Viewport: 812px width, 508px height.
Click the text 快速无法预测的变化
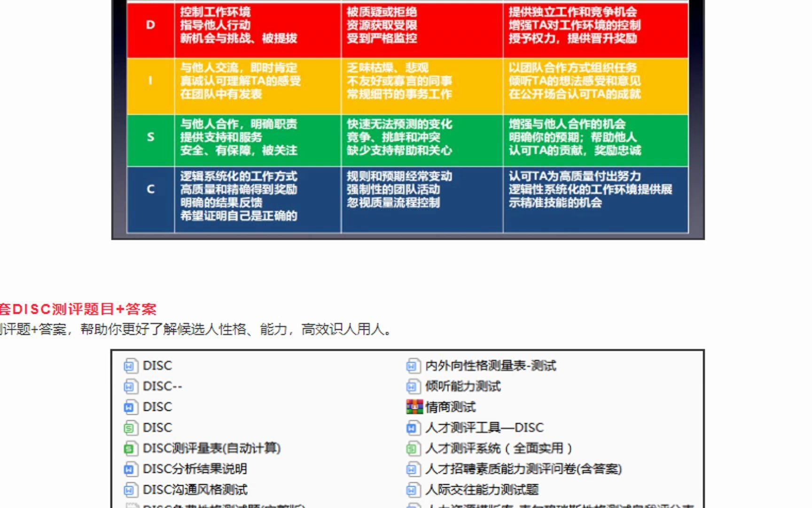399,124
